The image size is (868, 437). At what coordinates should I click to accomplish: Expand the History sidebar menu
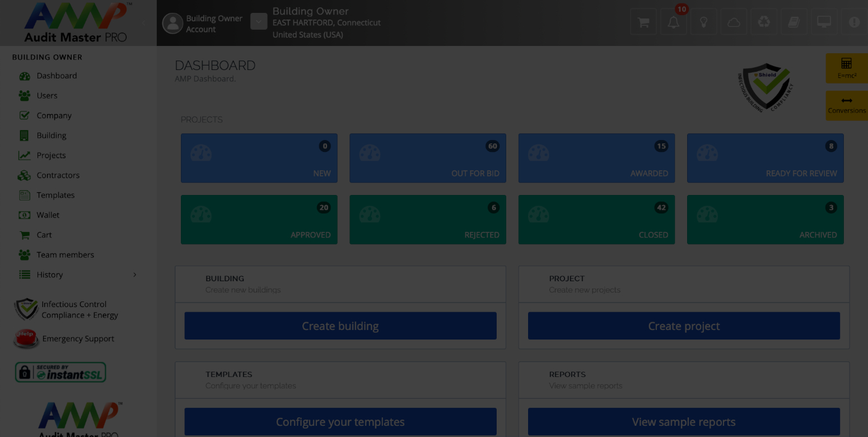click(x=50, y=275)
